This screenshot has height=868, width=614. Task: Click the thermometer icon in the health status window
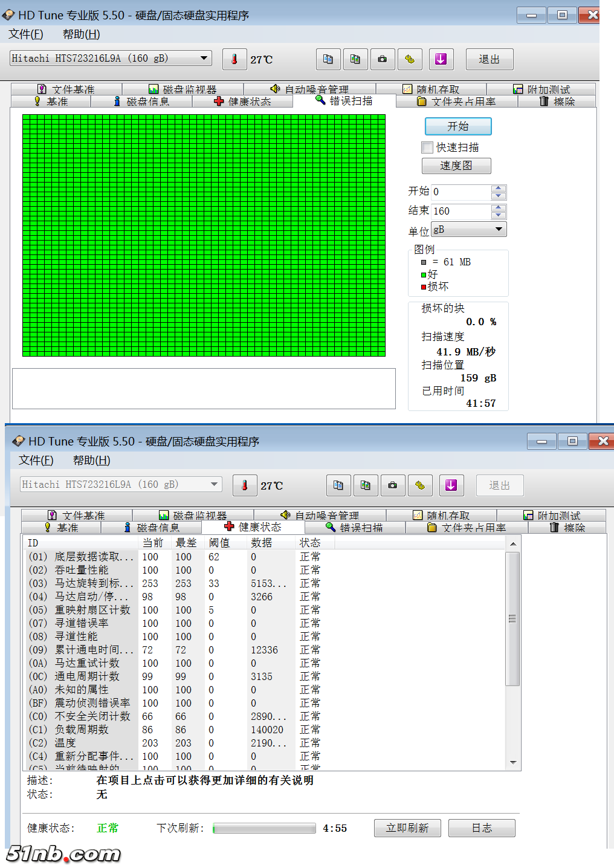click(244, 485)
